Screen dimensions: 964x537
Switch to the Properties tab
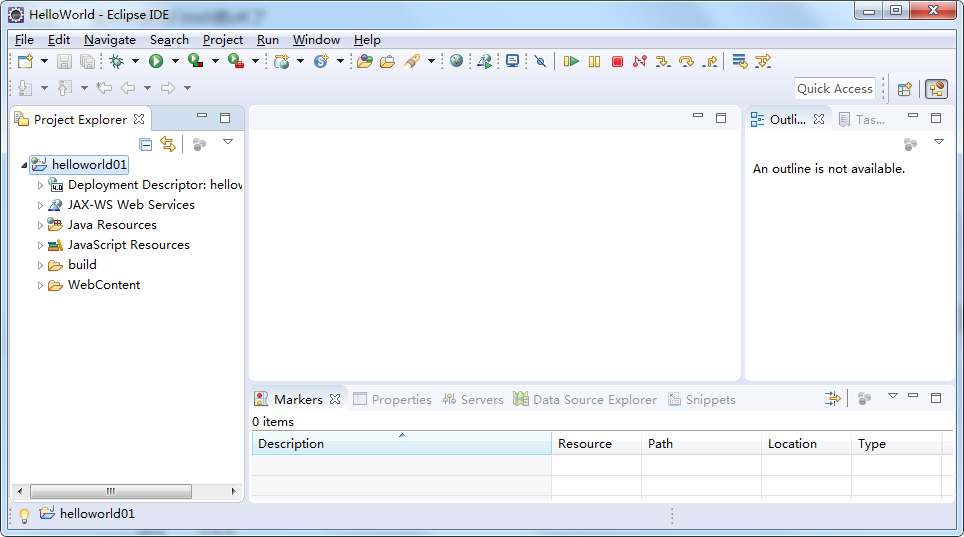393,399
